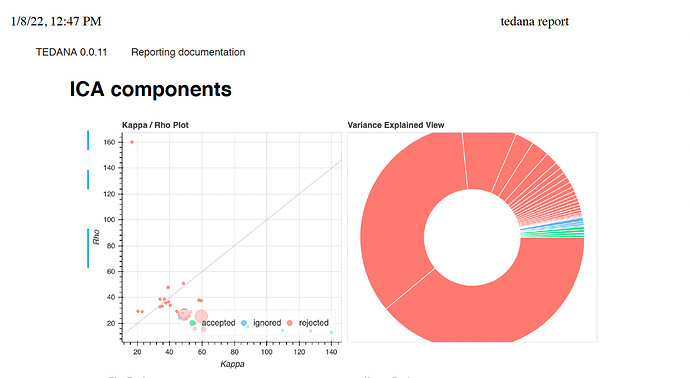Select the red point at Kappa 49, Rho 51

(x=184, y=283)
